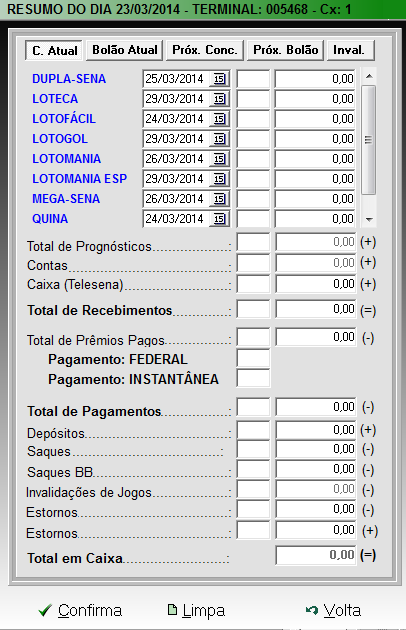Click the MEGA-SENA value field

point(315,199)
